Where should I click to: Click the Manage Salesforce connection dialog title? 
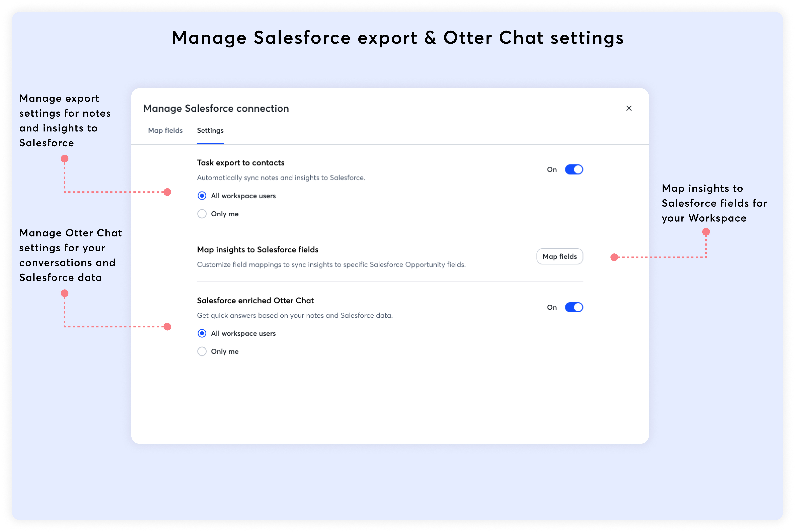tap(216, 108)
